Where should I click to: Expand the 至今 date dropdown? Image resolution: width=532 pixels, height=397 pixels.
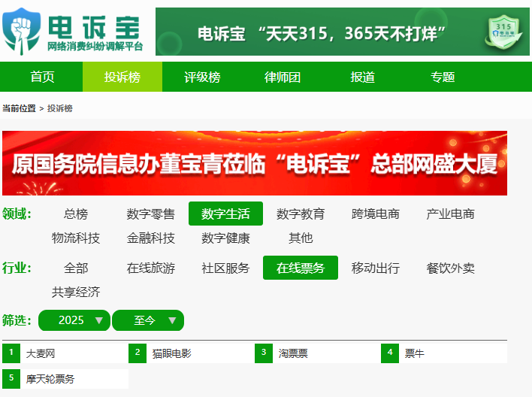click(148, 320)
